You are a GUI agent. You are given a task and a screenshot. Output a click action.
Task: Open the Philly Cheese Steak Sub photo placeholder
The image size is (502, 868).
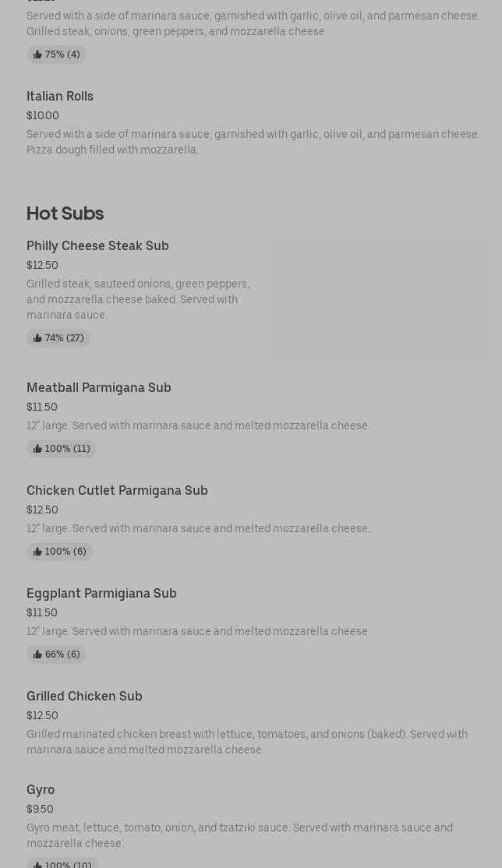379,300
